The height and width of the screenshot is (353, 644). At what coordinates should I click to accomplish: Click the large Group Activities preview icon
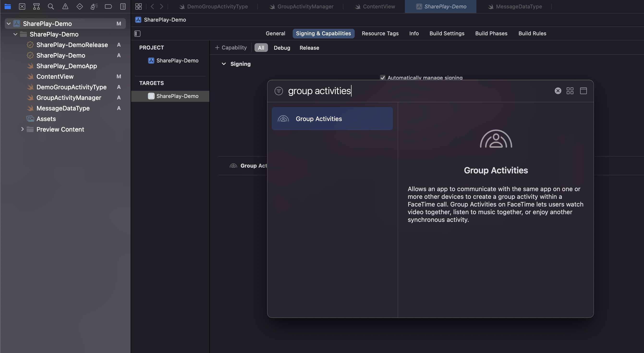click(496, 139)
